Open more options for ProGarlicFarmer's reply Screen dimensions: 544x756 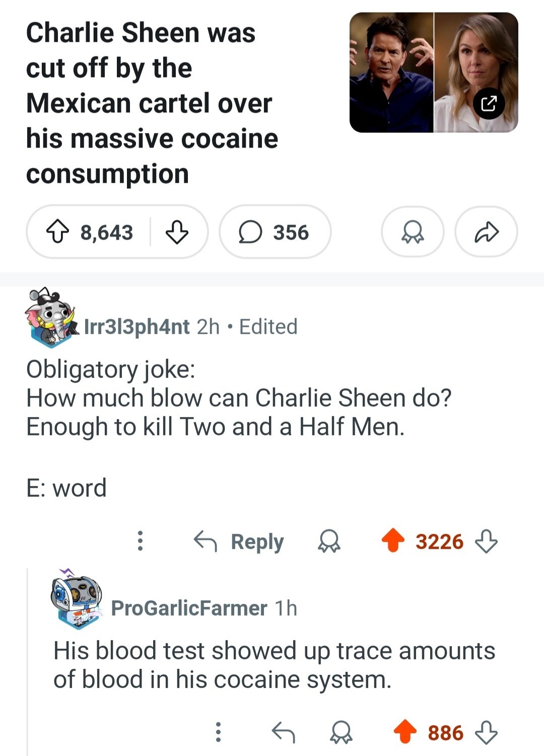[218, 732]
